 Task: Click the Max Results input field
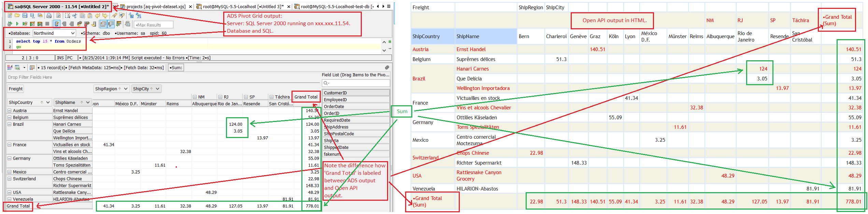coord(154,25)
